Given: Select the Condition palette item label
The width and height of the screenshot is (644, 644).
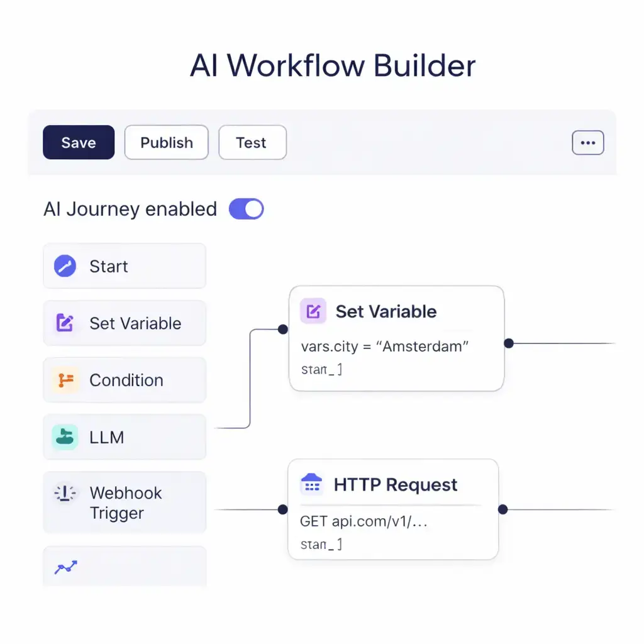Looking at the screenshot, I should tap(126, 380).
